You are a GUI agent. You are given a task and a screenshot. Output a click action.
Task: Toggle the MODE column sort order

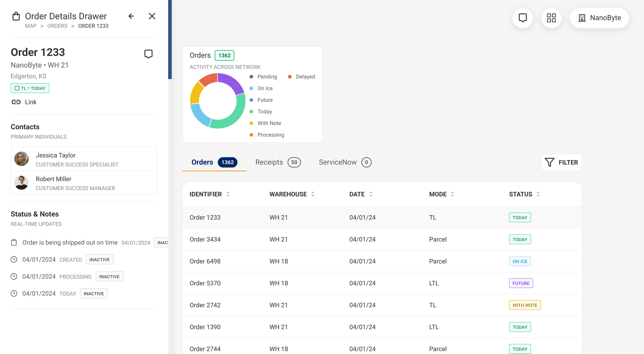(453, 194)
